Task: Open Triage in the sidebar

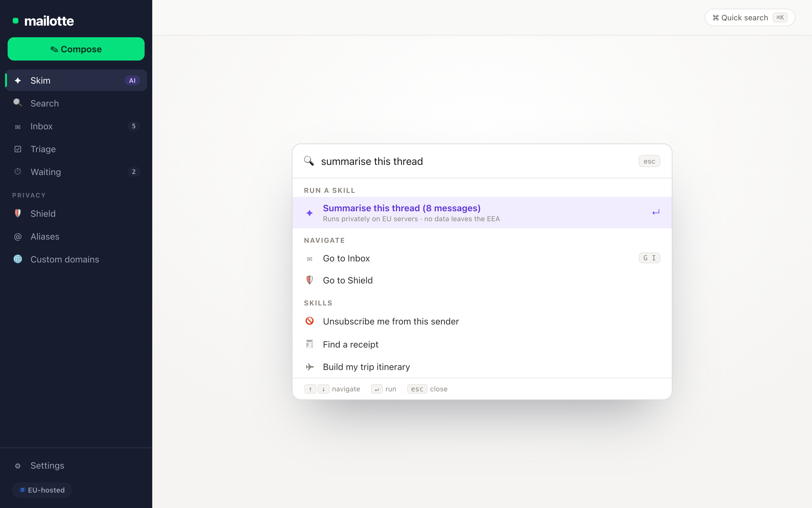Action: (x=76, y=149)
